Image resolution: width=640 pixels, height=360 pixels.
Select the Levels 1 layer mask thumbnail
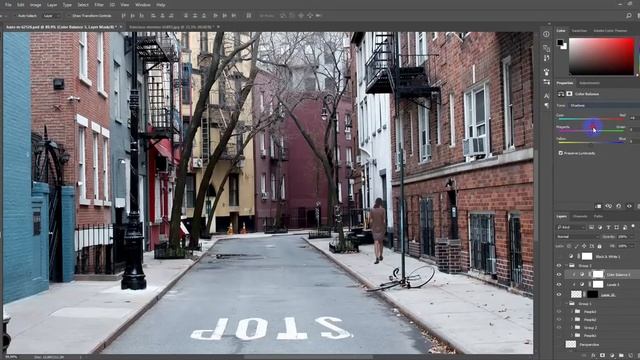(598, 284)
